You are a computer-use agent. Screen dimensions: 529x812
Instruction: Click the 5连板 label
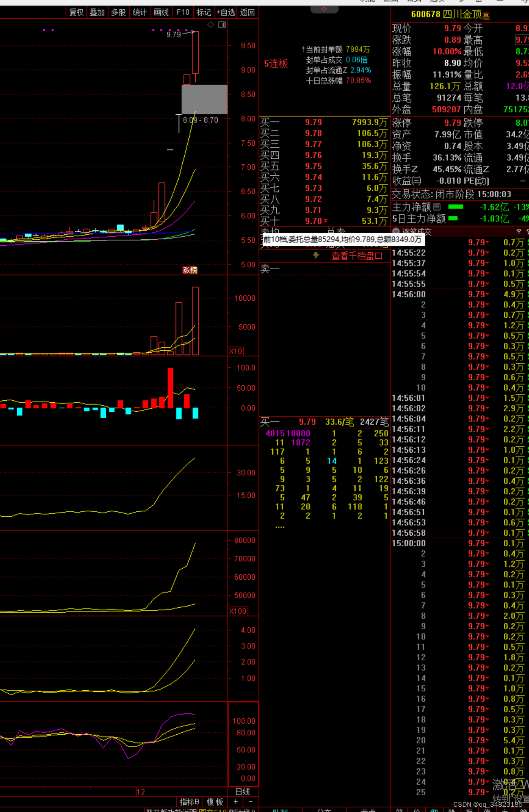tap(276, 64)
